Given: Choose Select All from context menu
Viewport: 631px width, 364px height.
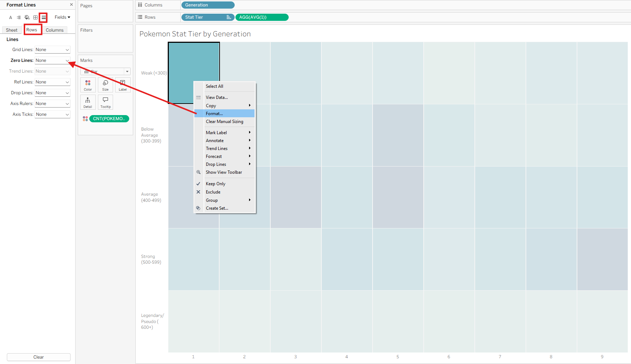Looking at the screenshot, I should [x=225, y=86].
